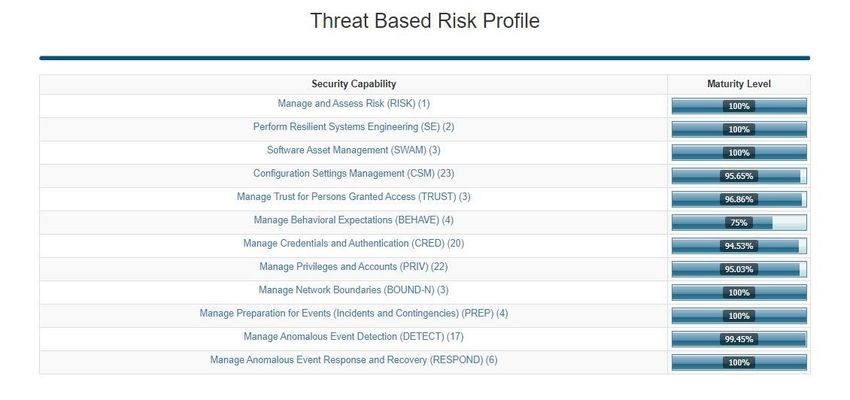The width and height of the screenshot is (850, 400).
Task: Open Manage Privileges and Accounts (PRIV)
Action: (x=353, y=267)
